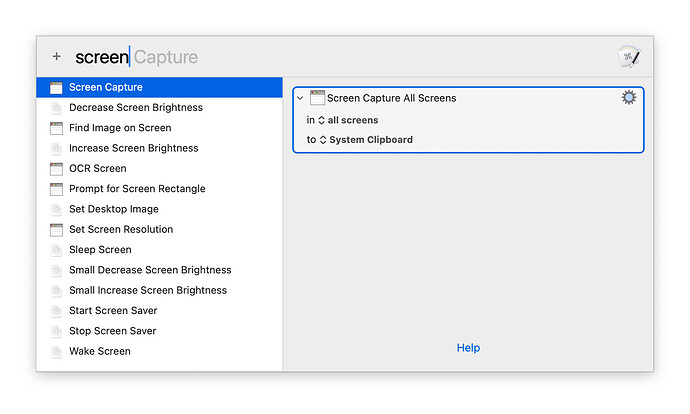Screen dimensions: 690x414
Task: Choose Increase Screen Brightness from the list
Action: [x=133, y=148]
